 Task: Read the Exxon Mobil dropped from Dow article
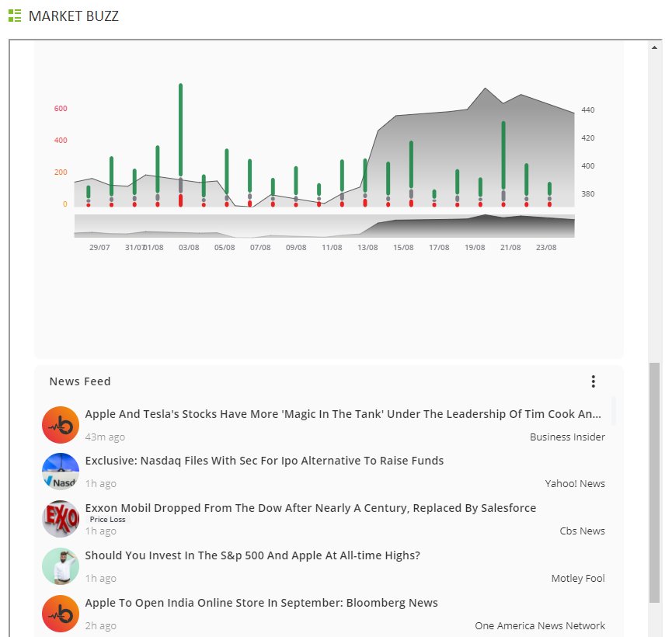pos(310,508)
